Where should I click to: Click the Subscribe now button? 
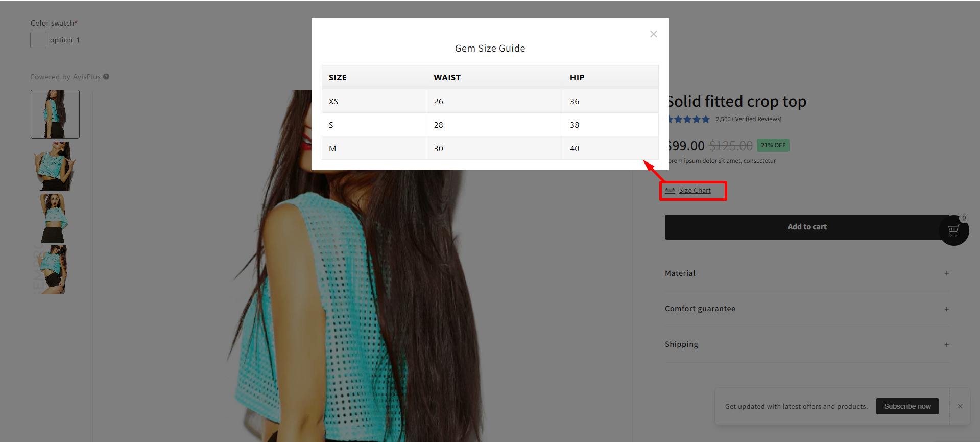907,406
